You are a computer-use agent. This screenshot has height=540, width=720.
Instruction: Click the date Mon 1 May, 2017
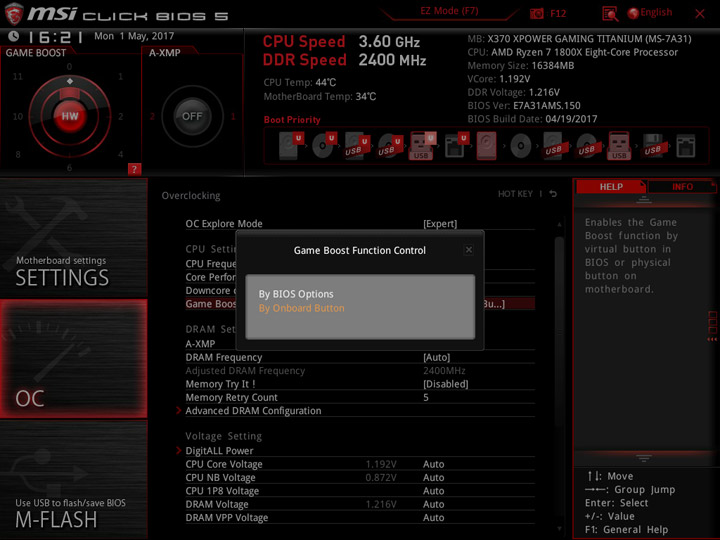coord(134,36)
